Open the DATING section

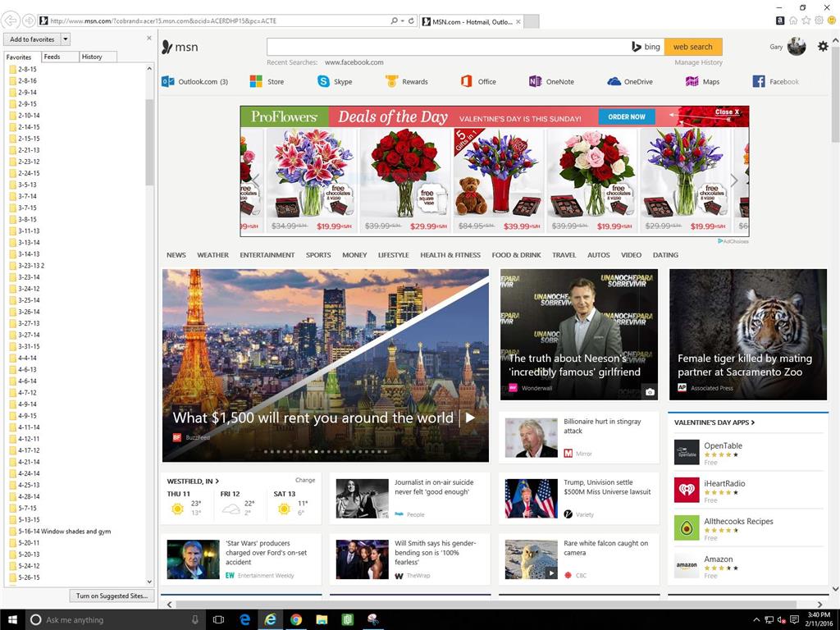[x=665, y=255]
